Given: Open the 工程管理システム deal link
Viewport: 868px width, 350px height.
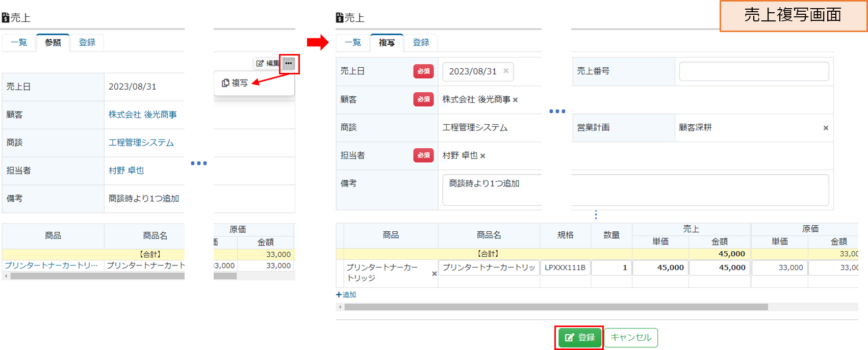Looking at the screenshot, I should (141, 143).
